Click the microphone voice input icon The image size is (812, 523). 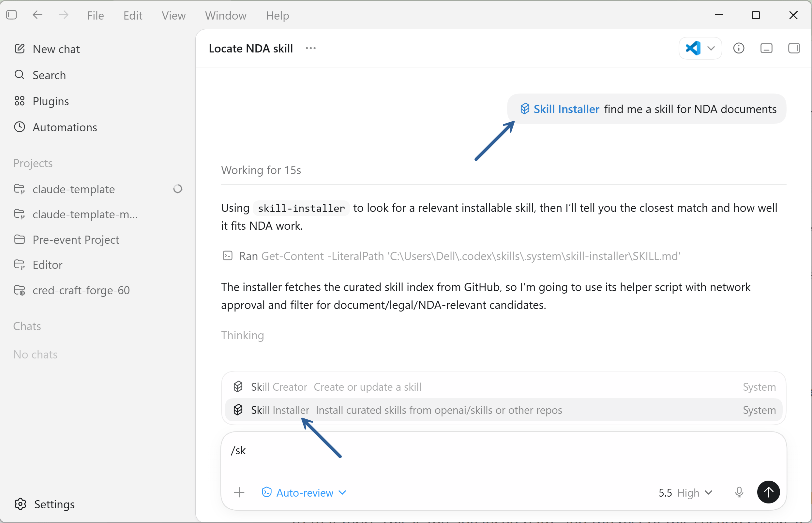click(739, 492)
